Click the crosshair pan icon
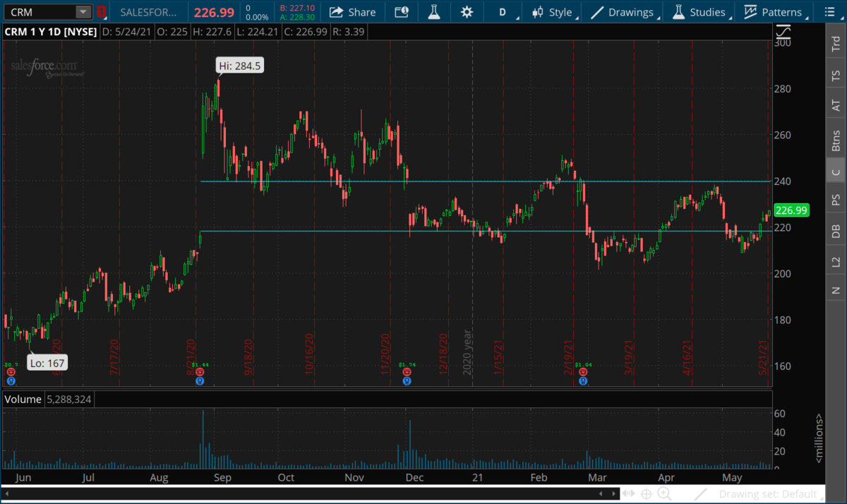The height and width of the screenshot is (504, 847). pos(647,494)
